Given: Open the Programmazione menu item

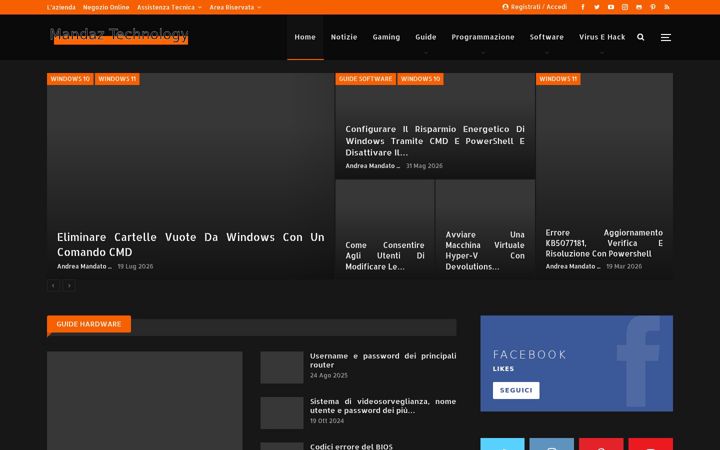Looking at the screenshot, I should [483, 37].
